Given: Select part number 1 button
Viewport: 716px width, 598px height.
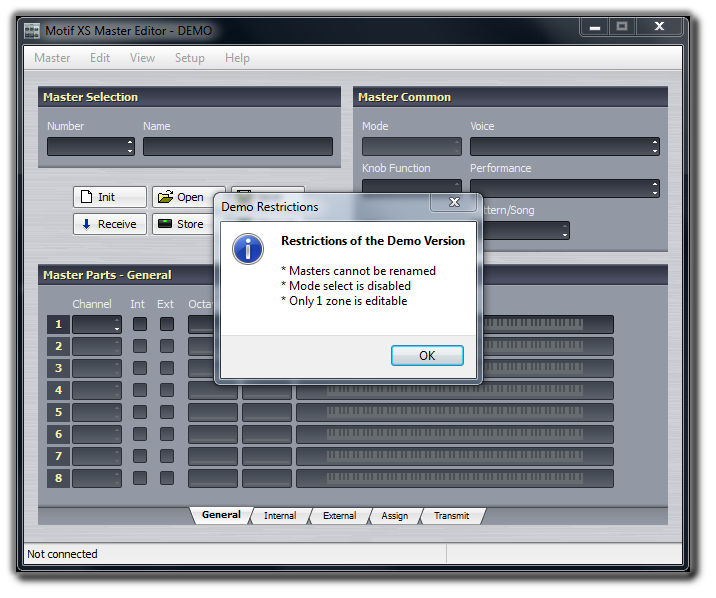Looking at the screenshot, I should pyautogui.click(x=58, y=324).
